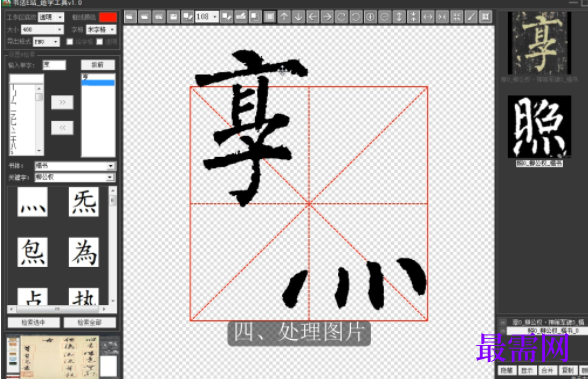Open the 关键字 dropdown showing 柳公权
The width and height of the screenshot is (588, 379).
click(x=75, y=177)
